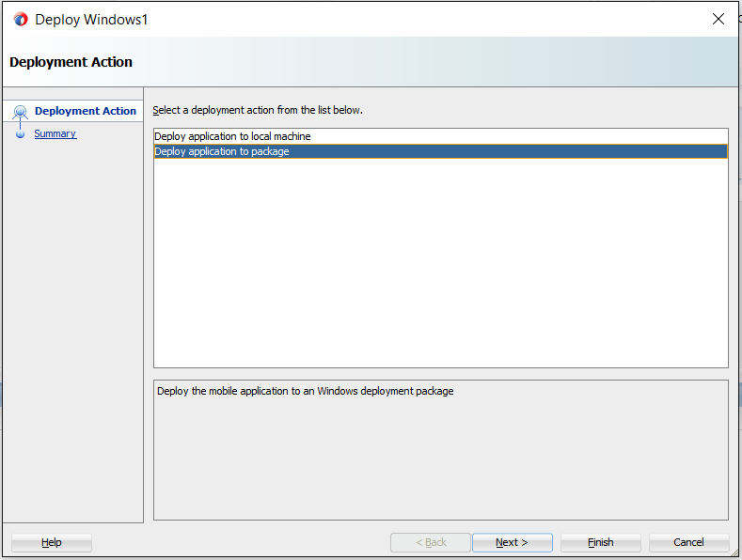Screen dimensions: 742x560
Task: Click empty space in deployment action list
Action: (440, 263)
